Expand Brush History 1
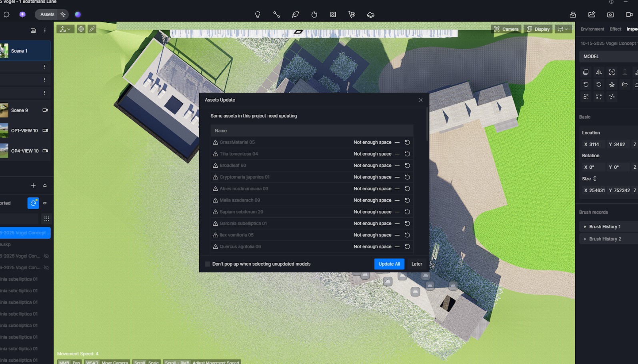This screenshot has height=364, width=638. tap(585, 227)
